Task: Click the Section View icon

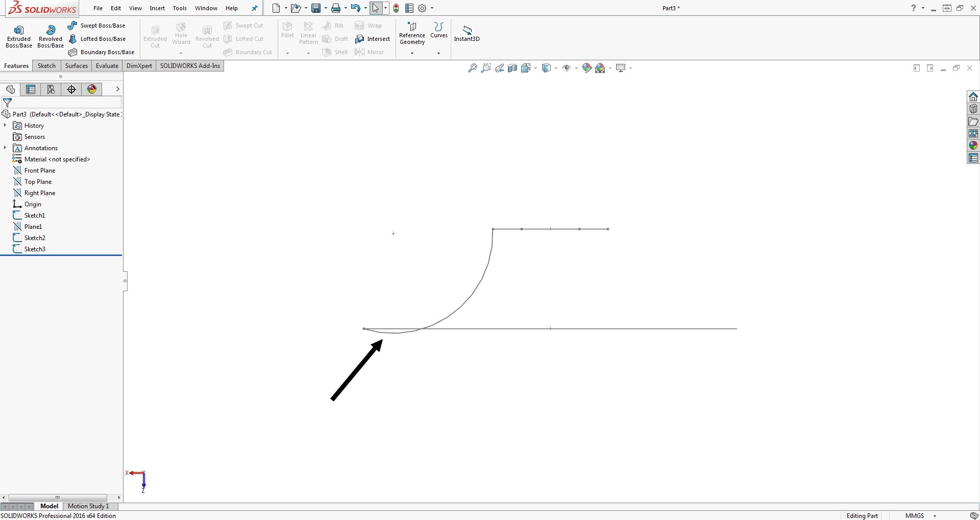Action: click(512, 68)
